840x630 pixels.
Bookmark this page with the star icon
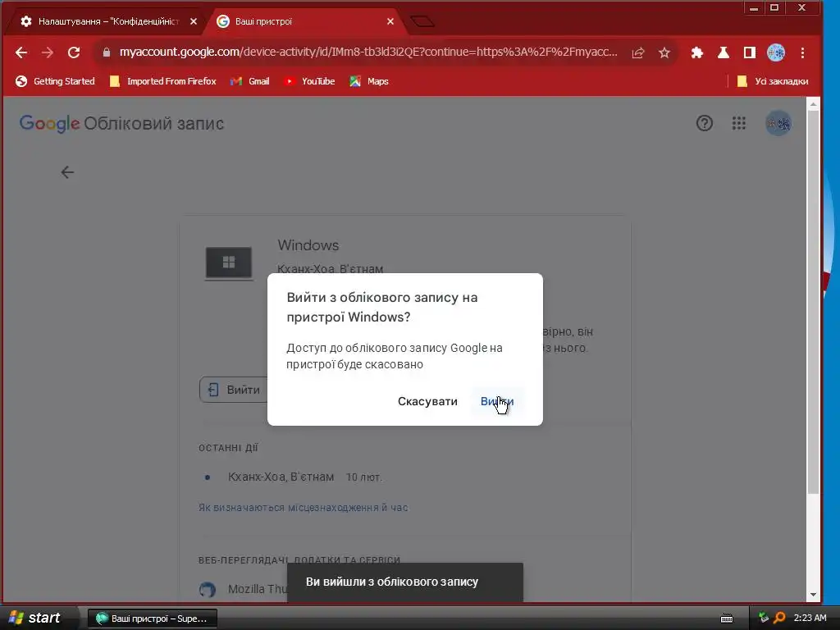664,52
